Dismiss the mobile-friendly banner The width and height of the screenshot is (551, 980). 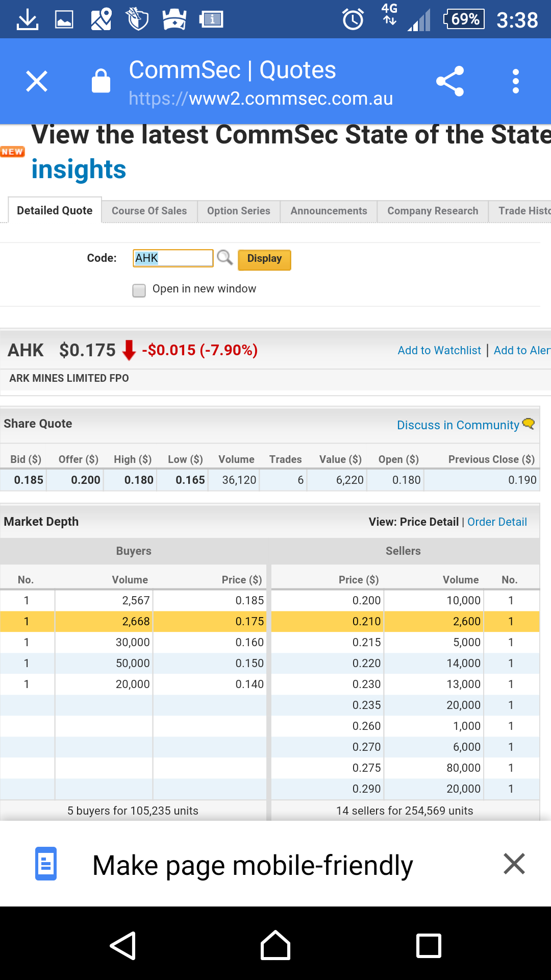514,864
